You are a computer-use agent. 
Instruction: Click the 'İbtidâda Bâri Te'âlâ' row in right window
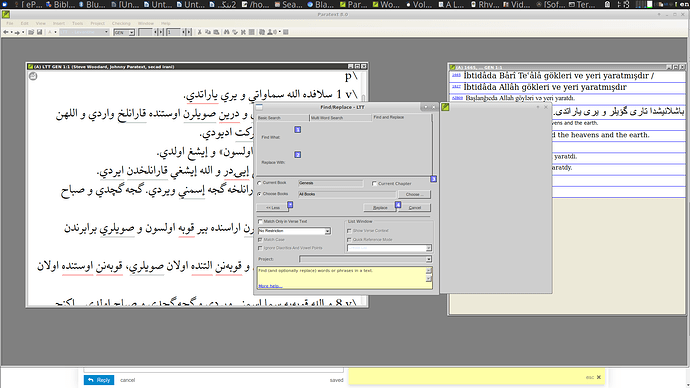568,76
